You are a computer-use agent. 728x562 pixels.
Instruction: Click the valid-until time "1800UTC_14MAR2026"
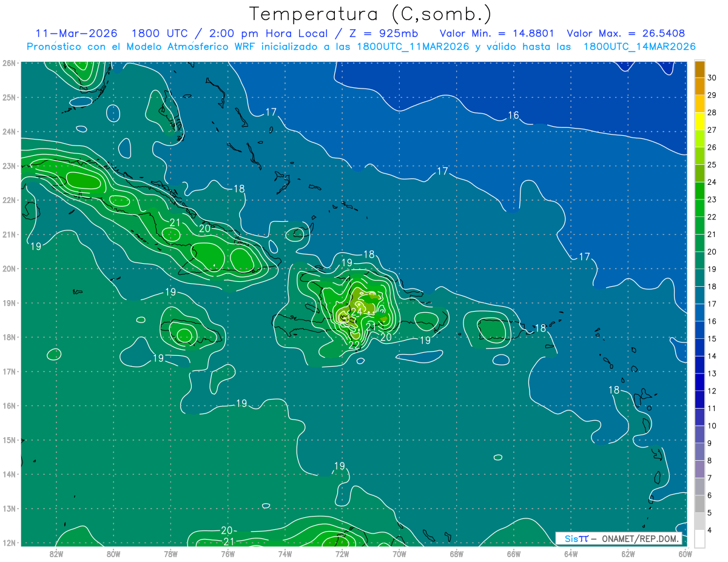point(639,47)
